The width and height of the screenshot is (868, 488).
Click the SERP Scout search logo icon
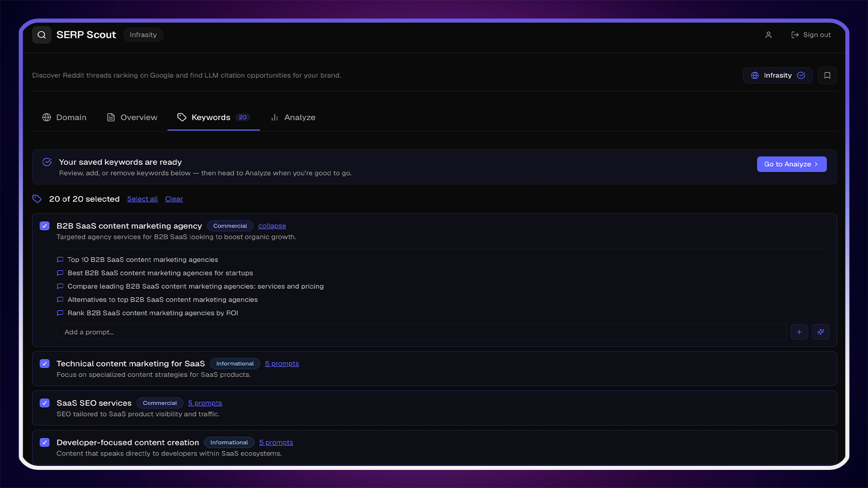[x=42, y=35]
